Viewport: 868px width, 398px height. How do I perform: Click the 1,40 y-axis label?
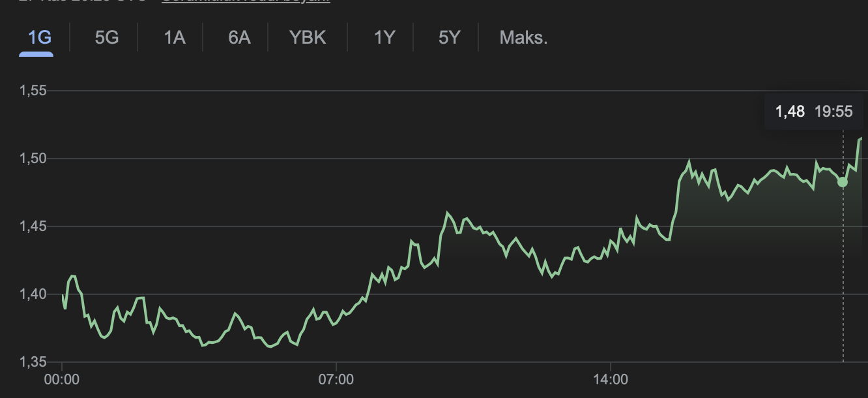tap(33, 294)
